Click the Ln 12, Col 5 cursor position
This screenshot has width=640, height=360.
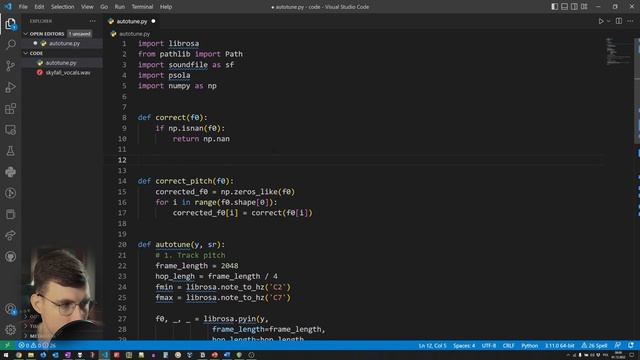432,345
